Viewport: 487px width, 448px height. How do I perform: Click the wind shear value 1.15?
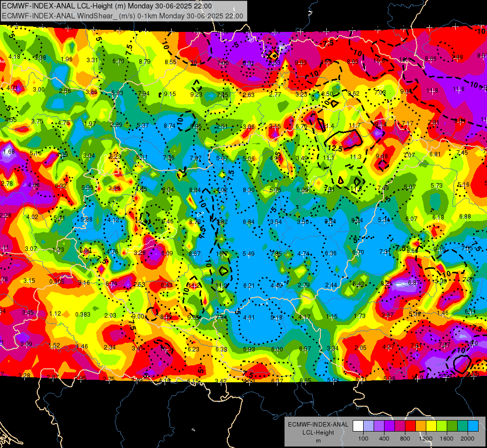click(332, 317)
